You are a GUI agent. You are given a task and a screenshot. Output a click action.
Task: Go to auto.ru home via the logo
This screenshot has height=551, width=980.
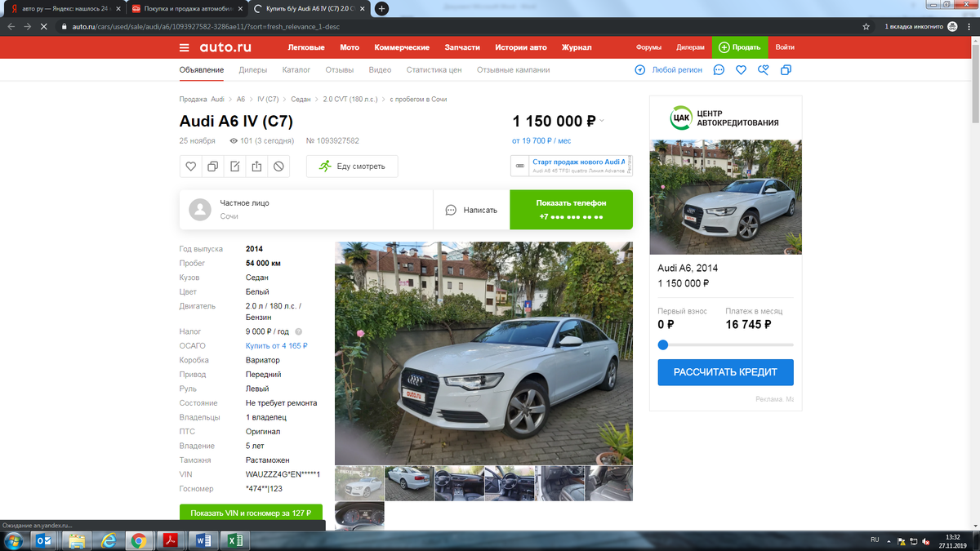[225, 47]
